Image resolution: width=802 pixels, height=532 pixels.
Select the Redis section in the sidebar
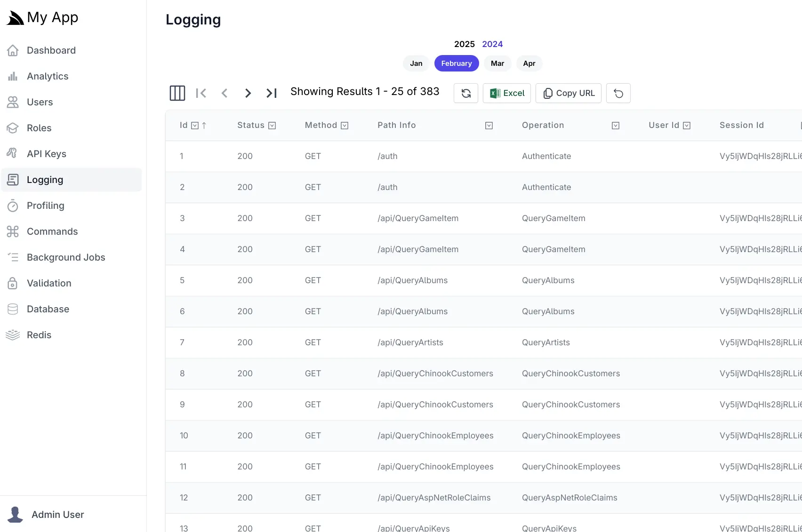pos(39,334)
